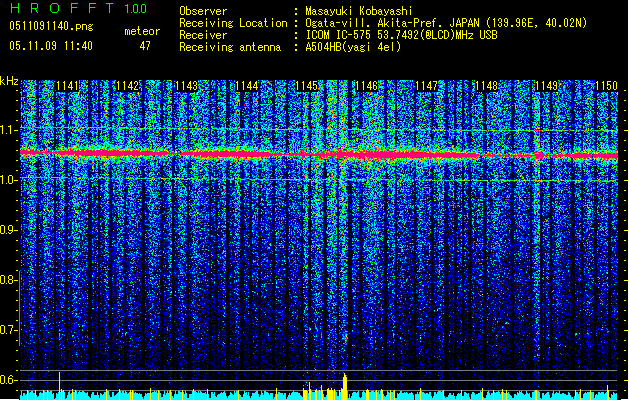Click the 1147 time marker
This screenshot has width=629, height=400.
point(426,86)
